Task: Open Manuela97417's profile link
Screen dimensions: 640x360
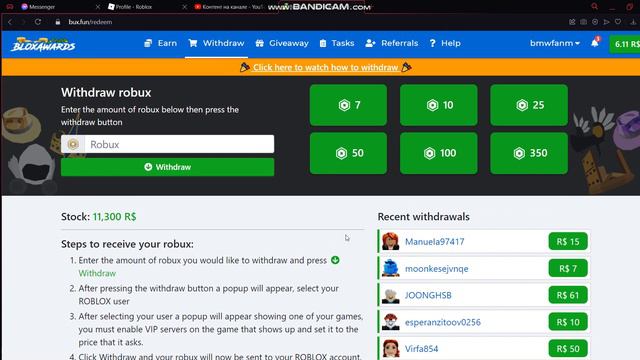Action: point(434,242)
